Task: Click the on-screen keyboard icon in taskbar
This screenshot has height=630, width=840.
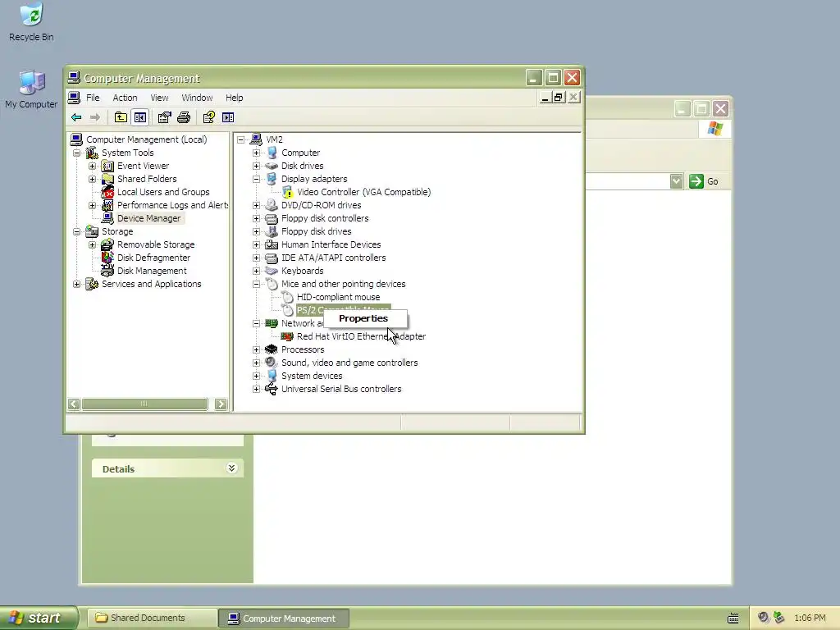Action: (x=733, y=619)
